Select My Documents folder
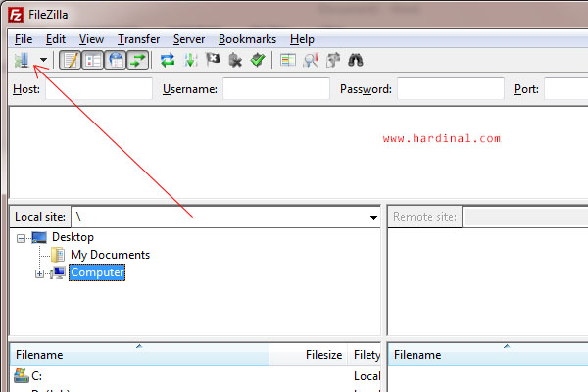Viewport: 588px width, 392px height. (110, 255)
